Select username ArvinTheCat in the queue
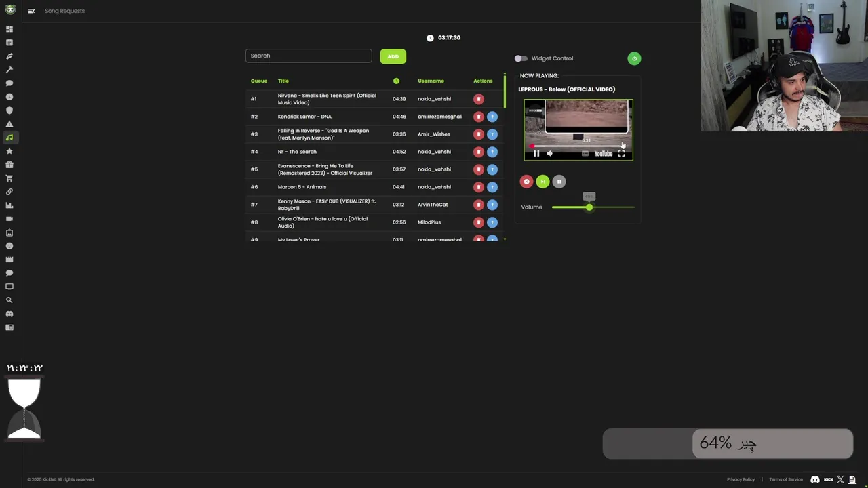868x488 pixels. coord(433,205)
